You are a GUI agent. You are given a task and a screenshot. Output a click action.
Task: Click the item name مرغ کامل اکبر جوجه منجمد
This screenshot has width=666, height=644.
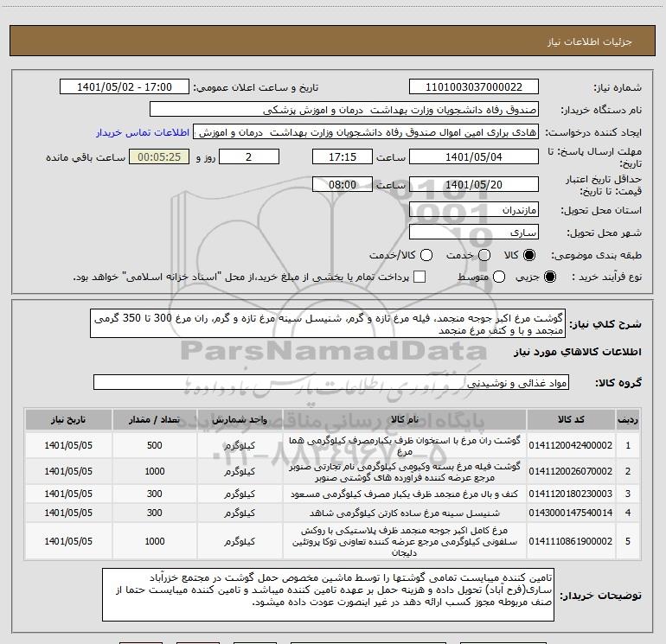coord(405,542)
